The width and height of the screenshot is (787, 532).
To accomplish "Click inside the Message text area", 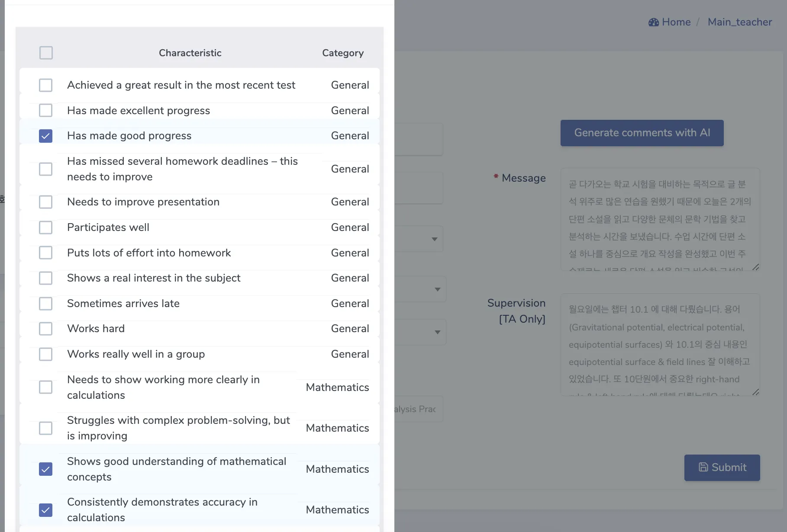I will (660, 219).
